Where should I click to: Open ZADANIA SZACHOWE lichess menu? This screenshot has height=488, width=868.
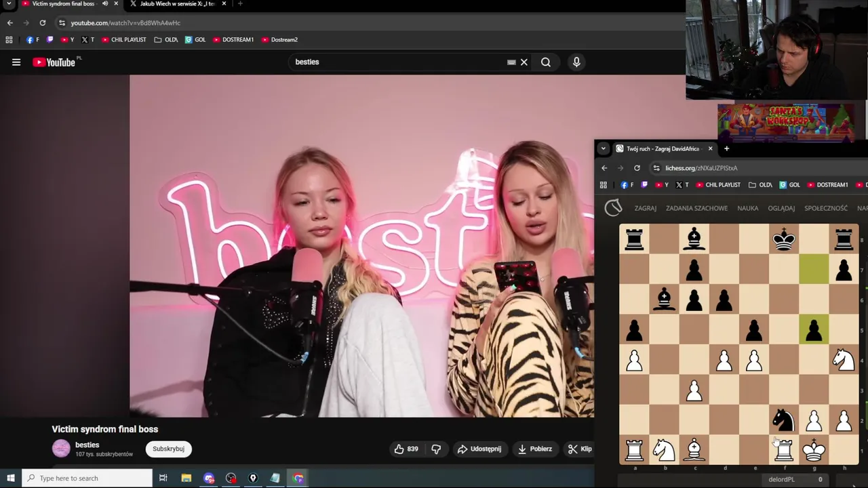point(696,208)
